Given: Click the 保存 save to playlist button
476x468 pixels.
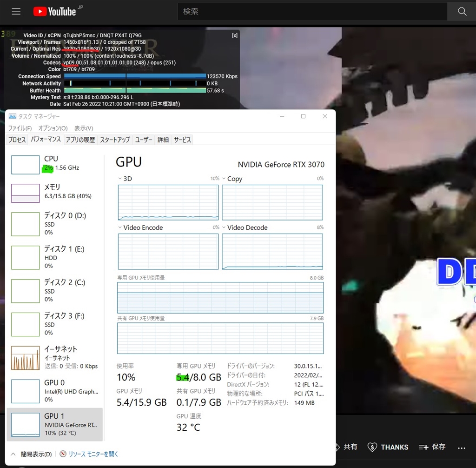Looking at the screenshot, I should coord(432,447).
